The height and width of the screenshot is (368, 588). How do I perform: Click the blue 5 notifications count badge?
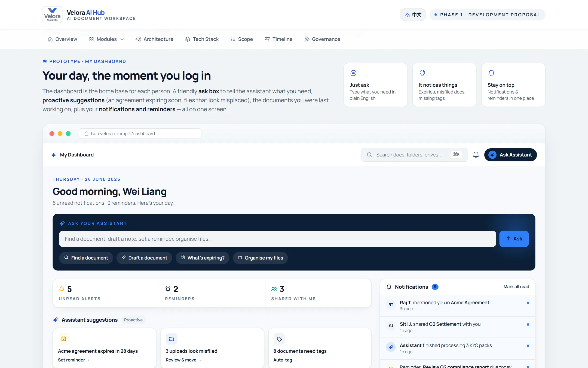[x=435, y=287]
